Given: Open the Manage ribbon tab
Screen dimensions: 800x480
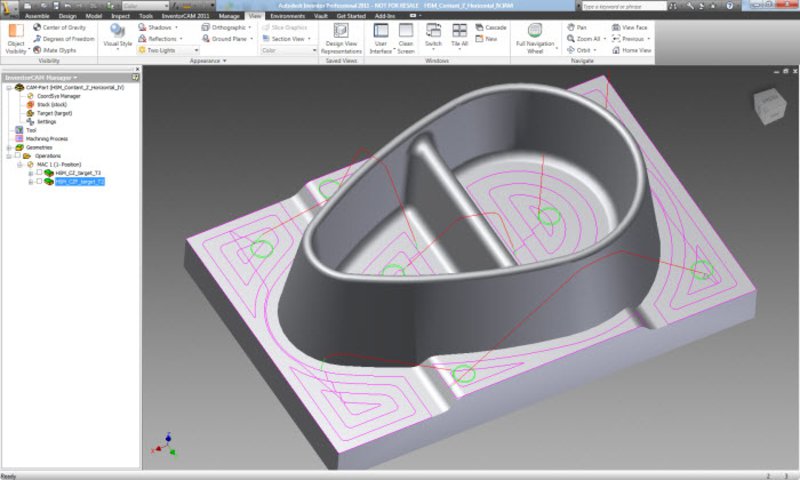Looking at the screenshot, I should coord(229,16).
